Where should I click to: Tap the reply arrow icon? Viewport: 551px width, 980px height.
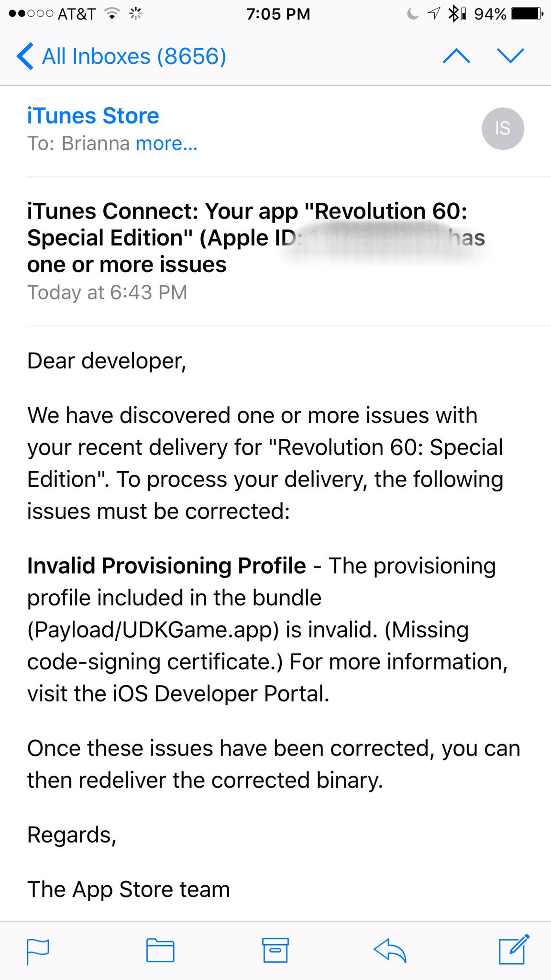click(x=390, y=950)
